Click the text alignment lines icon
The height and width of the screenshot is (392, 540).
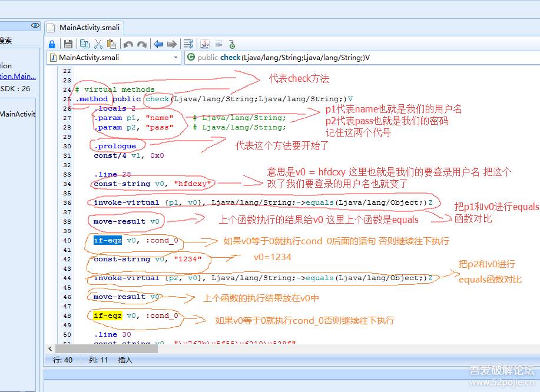(218, 44)
